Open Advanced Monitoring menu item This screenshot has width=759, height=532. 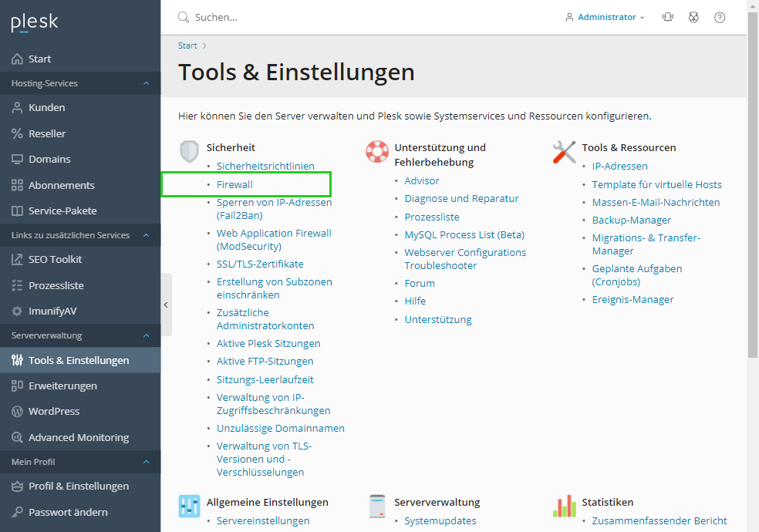(x=80, y=437)
